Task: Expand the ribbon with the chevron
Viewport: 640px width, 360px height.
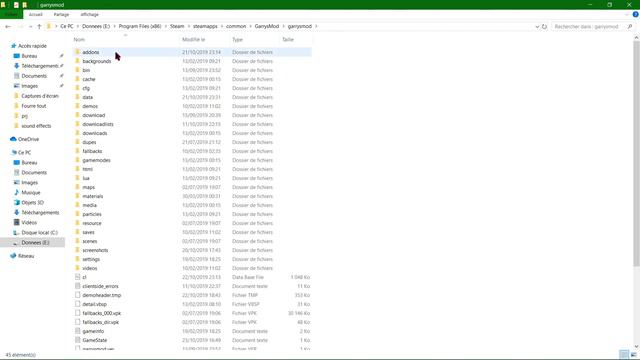Action: [627, 14]
